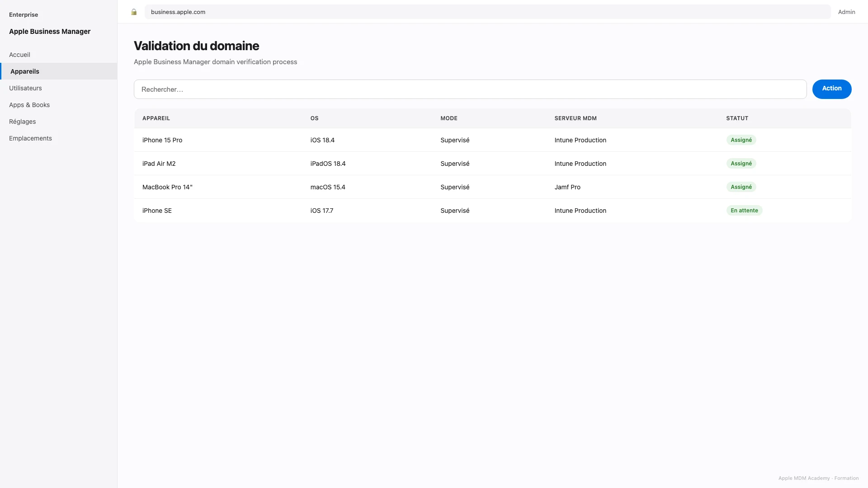The width and height of the screenshot is (868, 488).
Task: Click the SERVEUR MDM column header
Action: point(576,118)
